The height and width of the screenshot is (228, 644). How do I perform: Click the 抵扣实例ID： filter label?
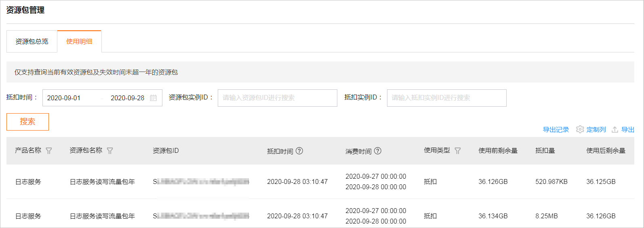click(364, 97)
